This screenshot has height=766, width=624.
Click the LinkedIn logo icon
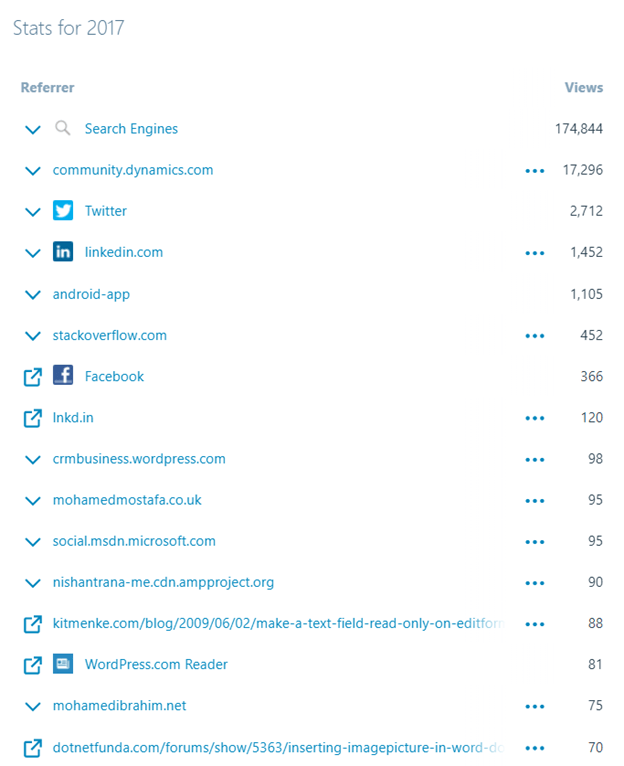(x=63, y=252)
